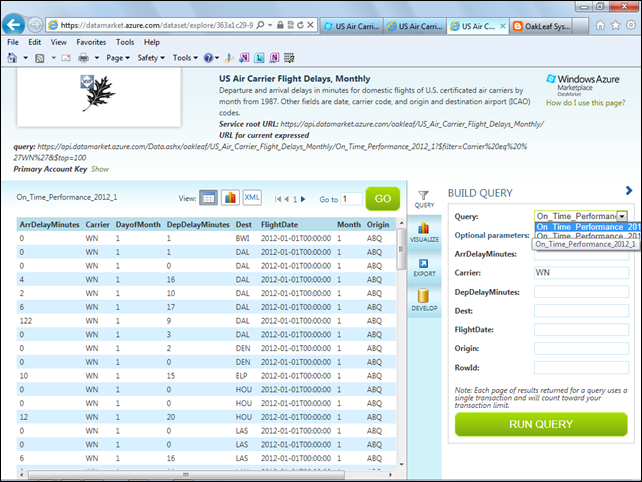
Task: Open the DEVELOP database panel icon
Action: click(424, 300)
